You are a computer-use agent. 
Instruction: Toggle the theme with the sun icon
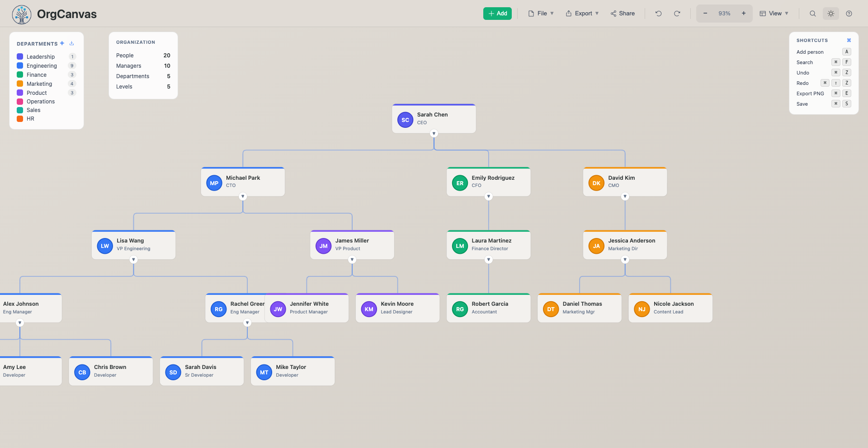click(x=831, y=14)
